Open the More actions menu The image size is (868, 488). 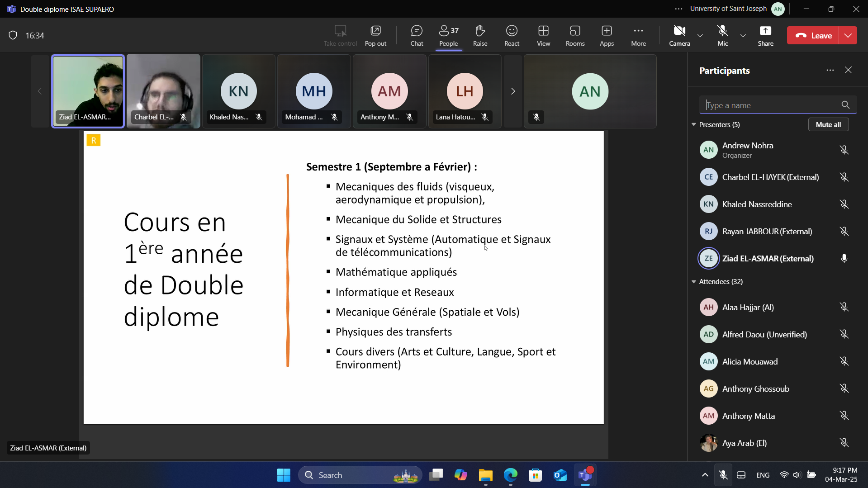[x=638, y=35]
